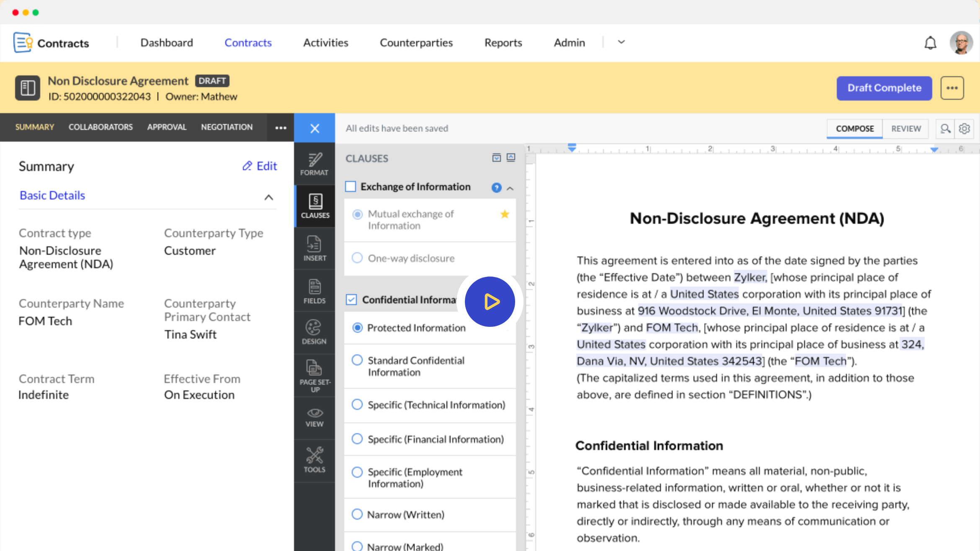980x551 pixels.
Task: Close the editor side panel with X
Action: pos(315,128)
